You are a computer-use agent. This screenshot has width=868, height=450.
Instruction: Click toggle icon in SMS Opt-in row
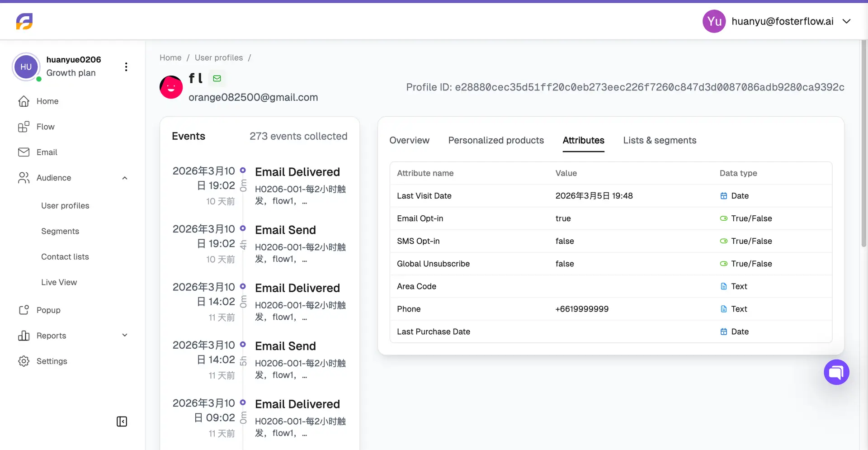click(x=724, y=241)
